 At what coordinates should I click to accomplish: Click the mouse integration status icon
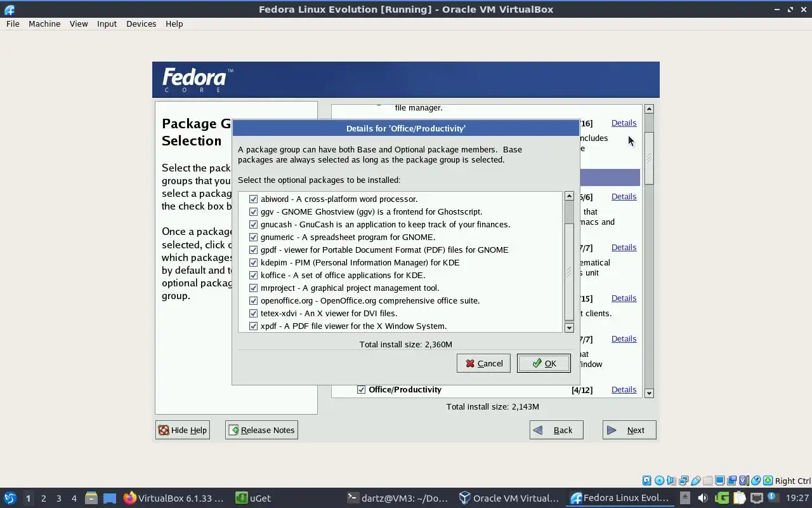756,481
